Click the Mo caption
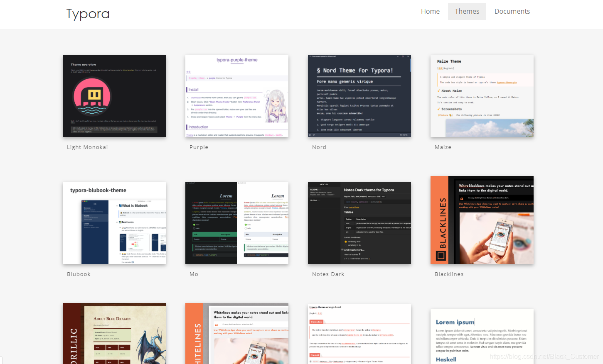Viewport: 603px width, 364px height. pyautogui.click(x=194, y=274)
